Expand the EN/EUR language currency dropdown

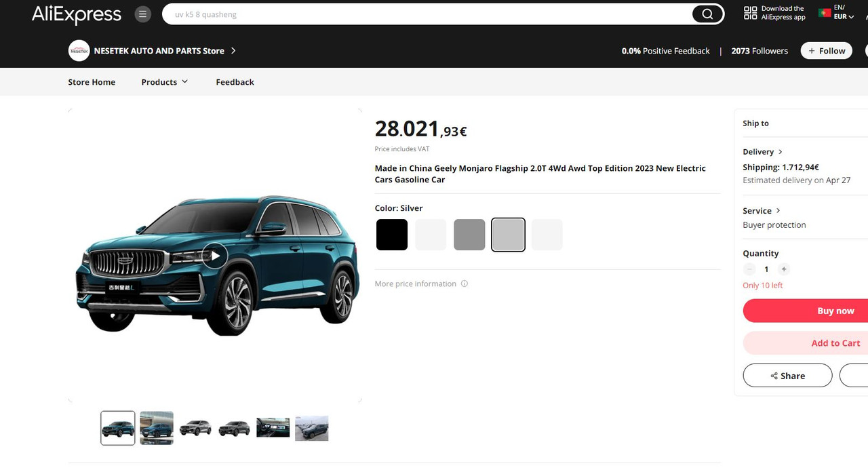point(844,12)
